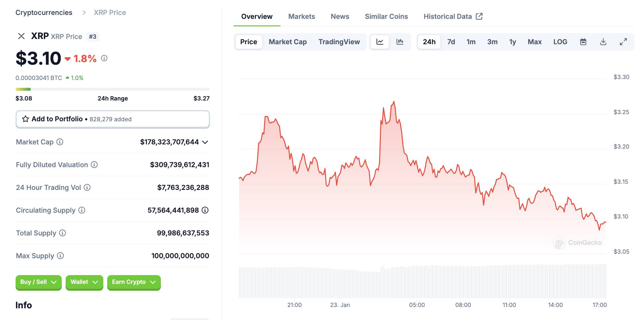This screenshot has width=644, height=320.
Task: Click the volume bars below the price chart
Action: click(422, 281)
